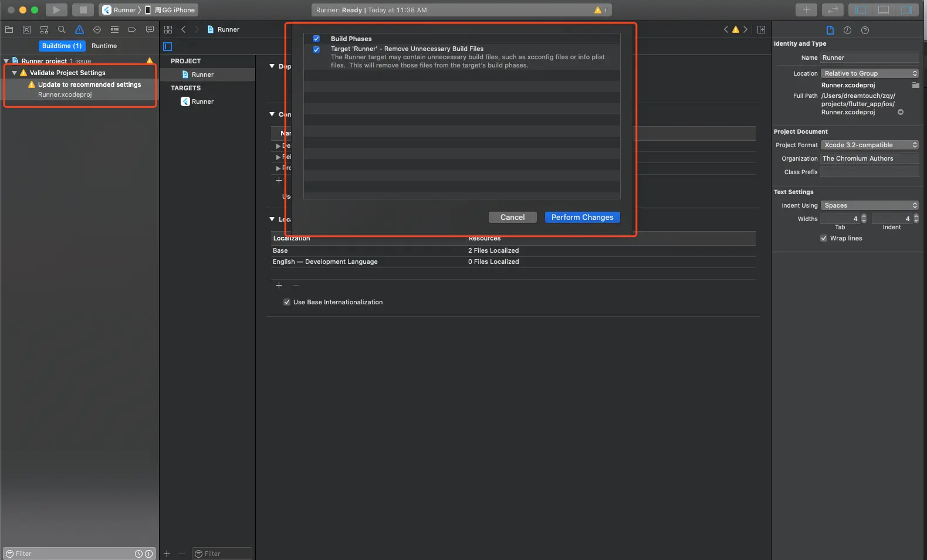
Task: Toggle the Build Phases checkbox
Action: coord(316,39)
